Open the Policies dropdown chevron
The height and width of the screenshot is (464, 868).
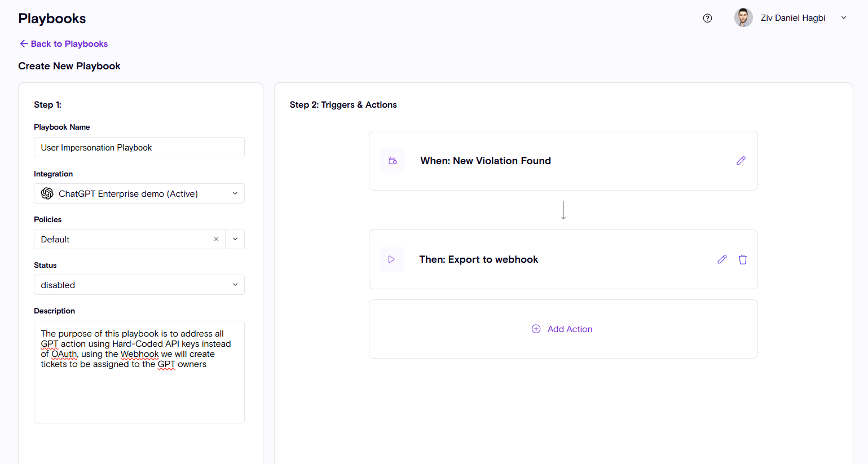point(235,239)
